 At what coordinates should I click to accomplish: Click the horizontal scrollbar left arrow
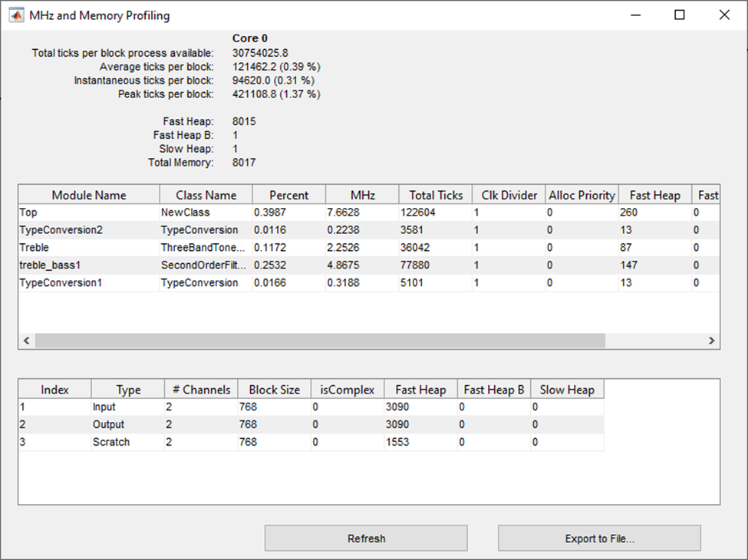(x=27, y=341)
